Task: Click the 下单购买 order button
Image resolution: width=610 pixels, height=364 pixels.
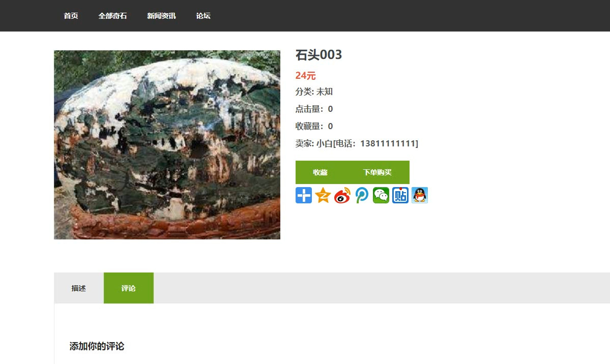Action: (377, 172)
